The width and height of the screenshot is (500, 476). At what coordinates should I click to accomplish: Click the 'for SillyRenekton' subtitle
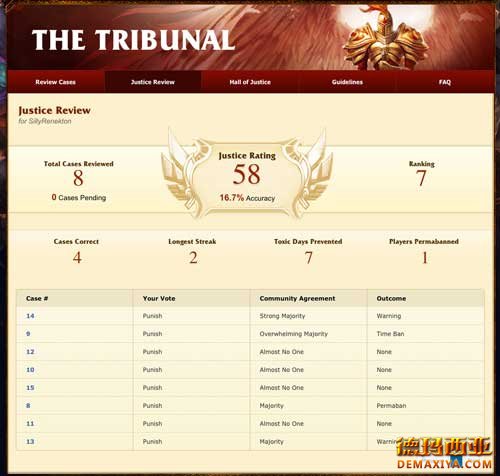(x=45, y=121)
